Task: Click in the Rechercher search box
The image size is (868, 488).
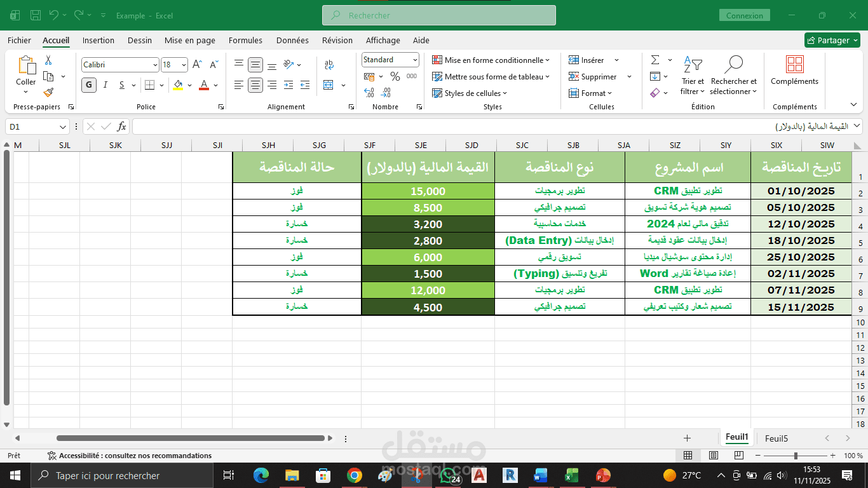Action: [439, 15]
